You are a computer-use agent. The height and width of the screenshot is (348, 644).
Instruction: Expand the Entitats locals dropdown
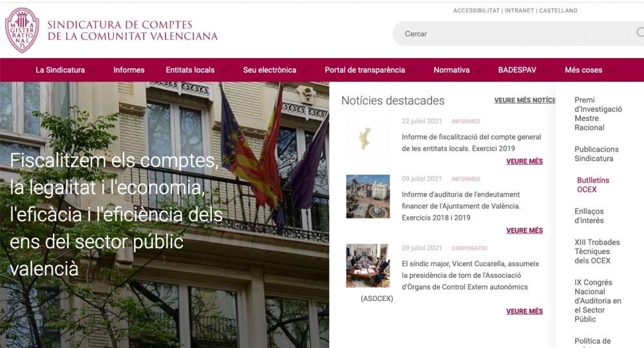[190, 70]
